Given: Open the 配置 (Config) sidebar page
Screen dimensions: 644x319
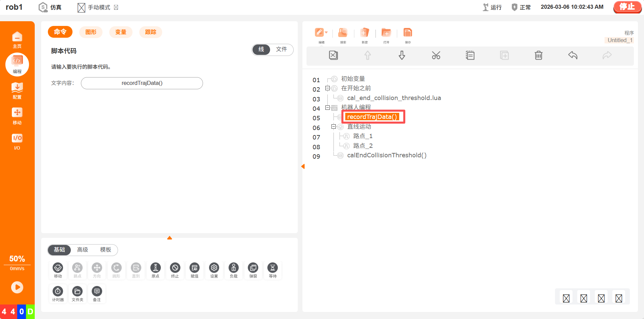Looking at the screenshot, I should pos(17,91).
